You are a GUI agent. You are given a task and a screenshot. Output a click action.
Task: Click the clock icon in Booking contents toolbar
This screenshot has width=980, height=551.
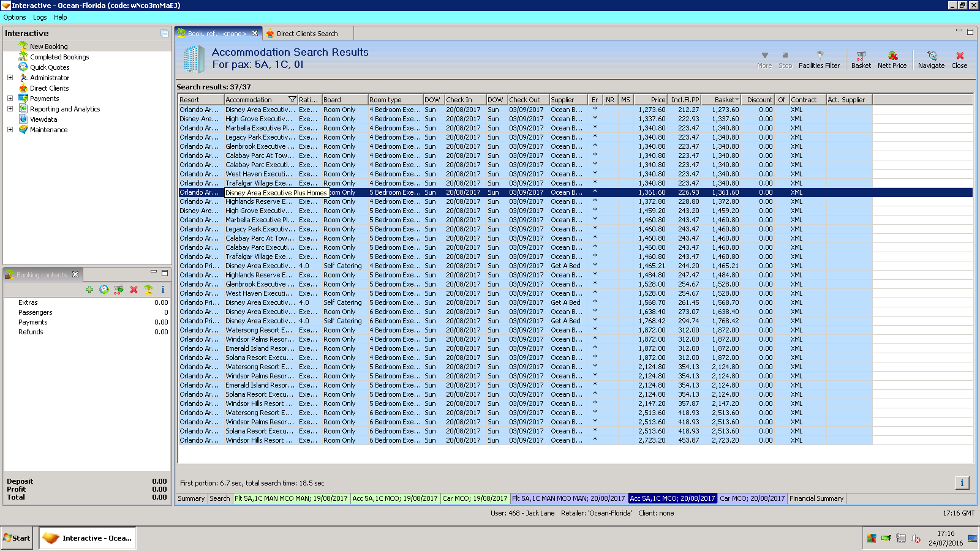click(104, 290)
